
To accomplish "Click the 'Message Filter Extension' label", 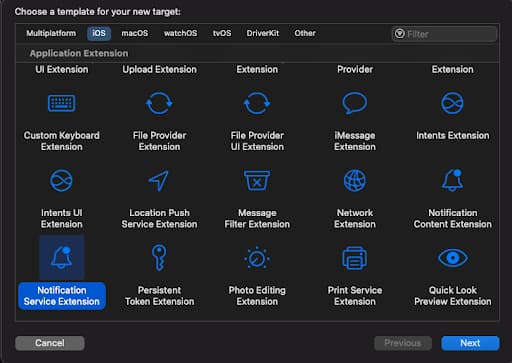I will pos(257,218).
